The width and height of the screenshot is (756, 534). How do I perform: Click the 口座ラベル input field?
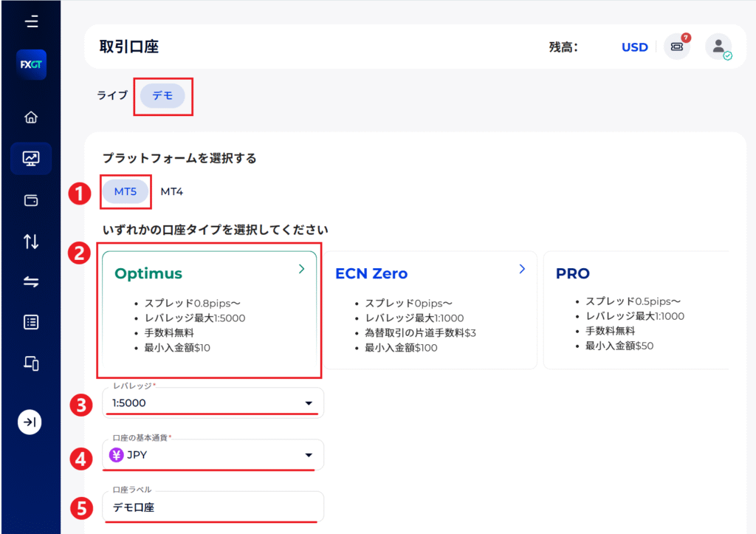click(213, 507)
